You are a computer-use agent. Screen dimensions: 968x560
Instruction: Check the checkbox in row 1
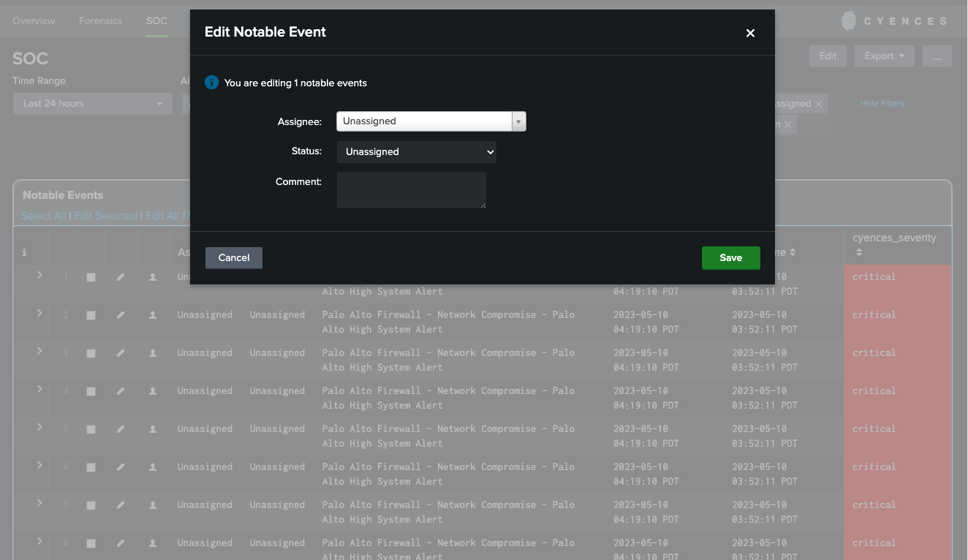click(x=91, y=277)
